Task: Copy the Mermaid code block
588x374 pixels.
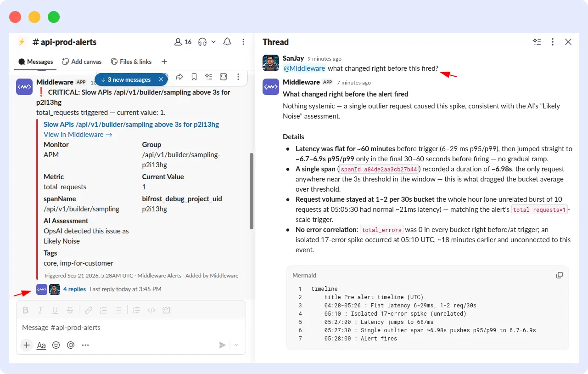Action: click(x=560, y=275)
